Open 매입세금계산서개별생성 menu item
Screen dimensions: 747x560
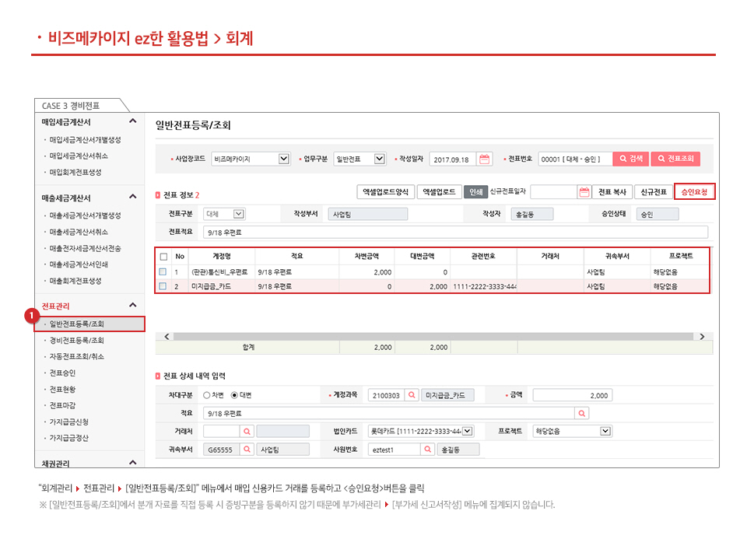pyautogui.click(x=86, y=140)
